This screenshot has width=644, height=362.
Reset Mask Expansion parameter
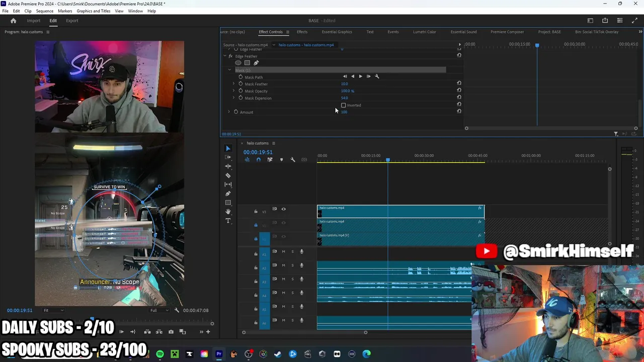tap(459, 97)
